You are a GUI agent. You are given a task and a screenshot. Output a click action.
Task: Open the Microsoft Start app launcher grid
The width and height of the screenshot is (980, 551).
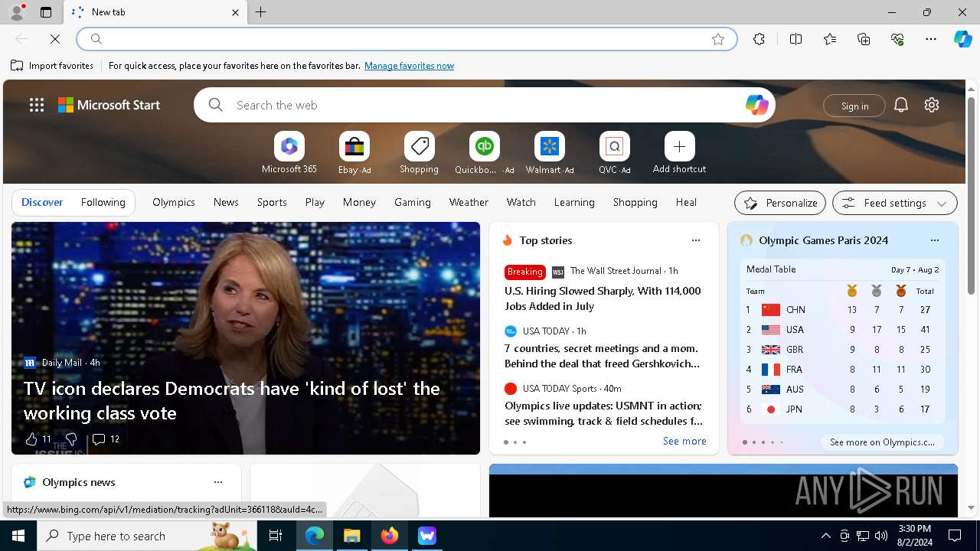click(37, 105)
